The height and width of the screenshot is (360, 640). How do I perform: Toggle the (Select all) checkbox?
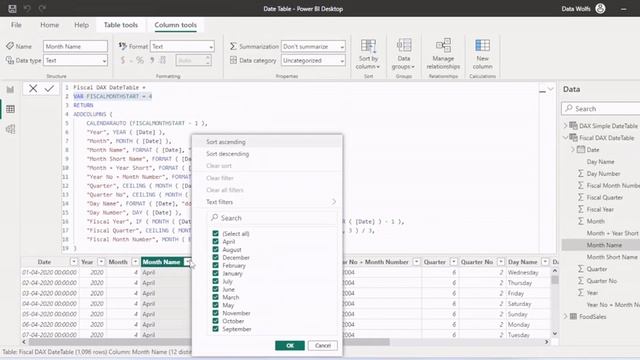(216, 233)
